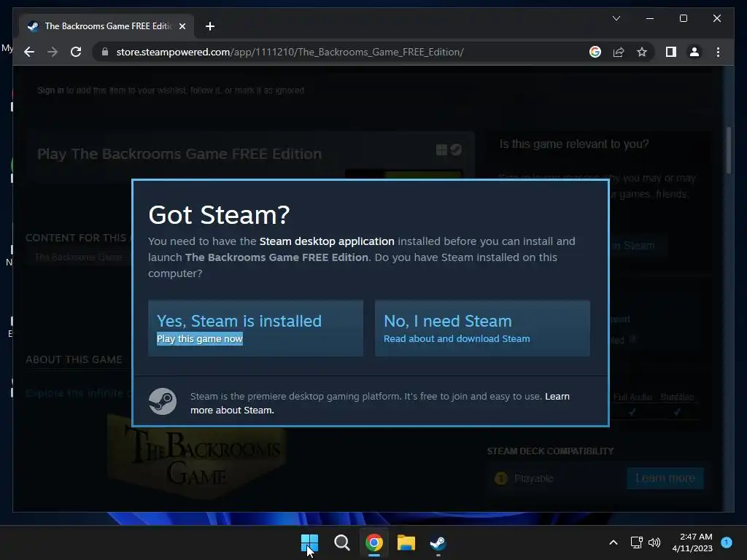Click the dimmed Sign in link
The image size is (747, 560).
coord(50,90)
